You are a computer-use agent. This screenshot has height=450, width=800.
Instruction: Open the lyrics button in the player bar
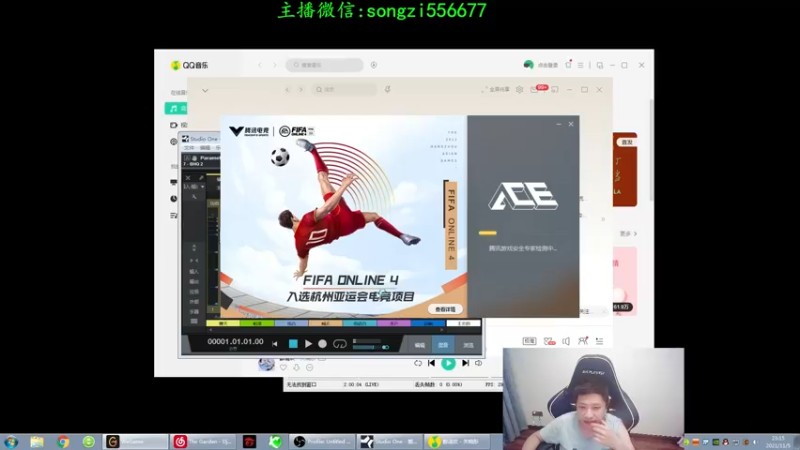pyautogui.click(x=530, y=341)
